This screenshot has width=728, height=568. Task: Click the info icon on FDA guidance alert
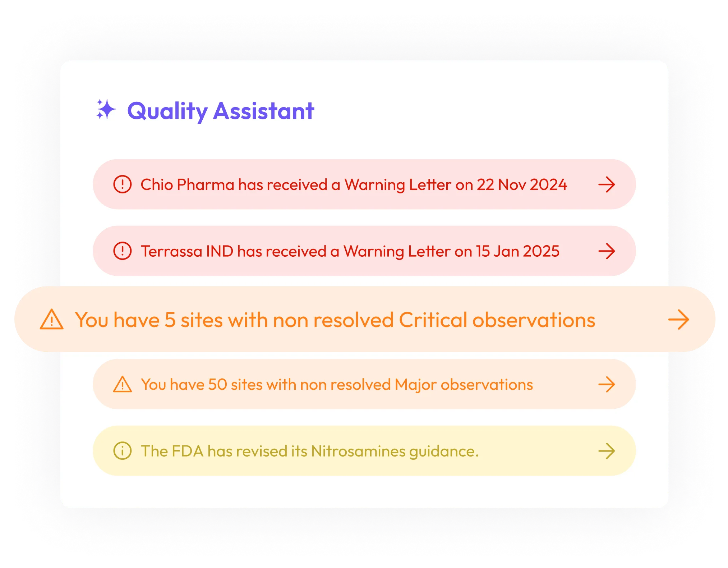(123, 451)
